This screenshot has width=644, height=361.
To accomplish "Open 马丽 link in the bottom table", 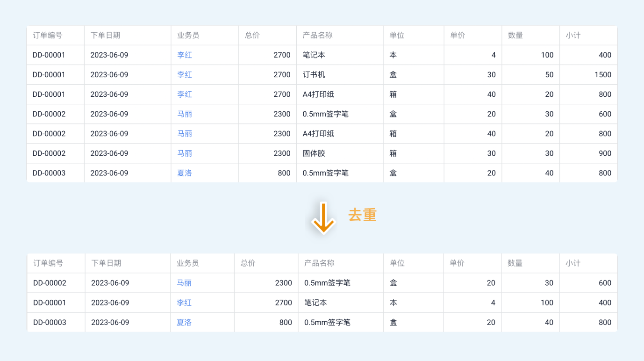I will click(184, 283).
